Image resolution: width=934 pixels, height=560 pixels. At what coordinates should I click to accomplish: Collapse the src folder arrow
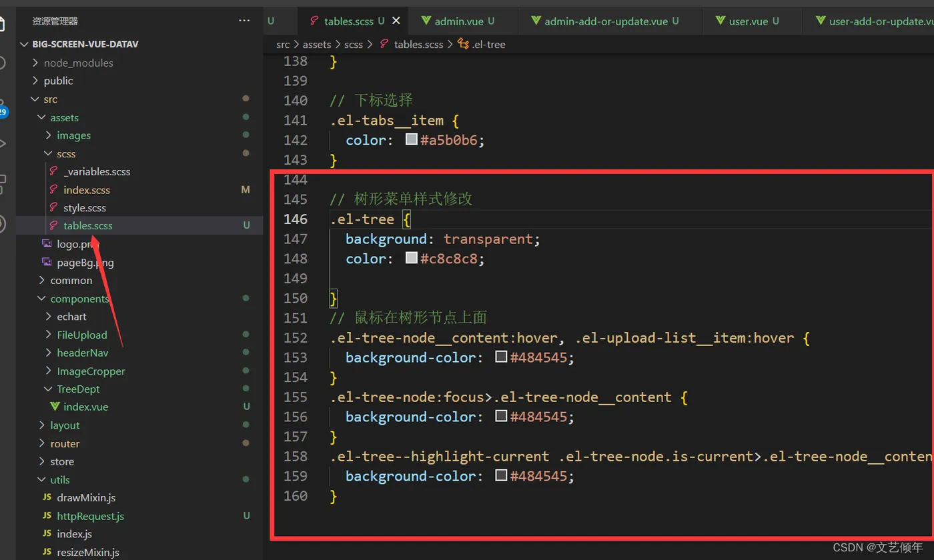point(35,99)
